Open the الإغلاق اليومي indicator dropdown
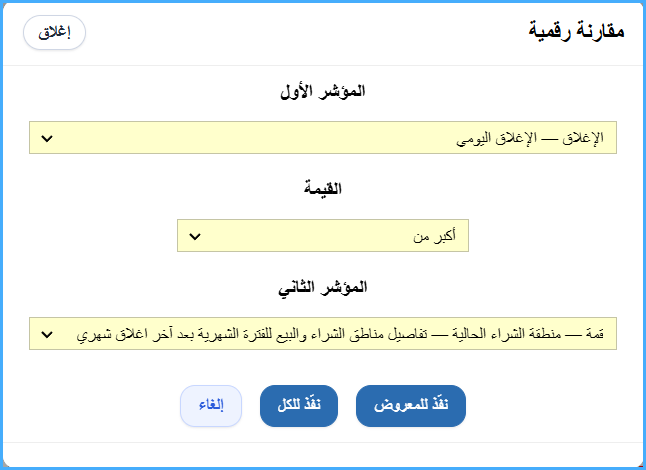The image size is (646, 470). click(323, 138)
